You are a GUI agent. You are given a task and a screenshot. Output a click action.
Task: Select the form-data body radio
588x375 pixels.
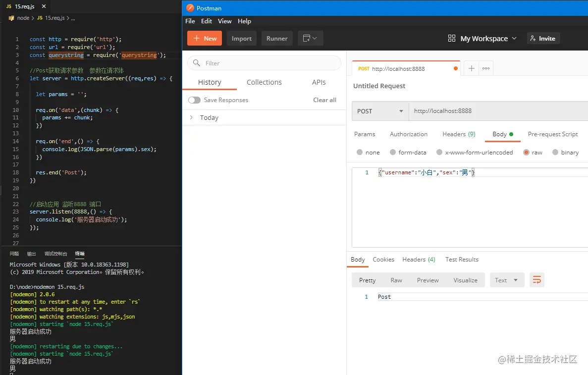pos(393,152)
